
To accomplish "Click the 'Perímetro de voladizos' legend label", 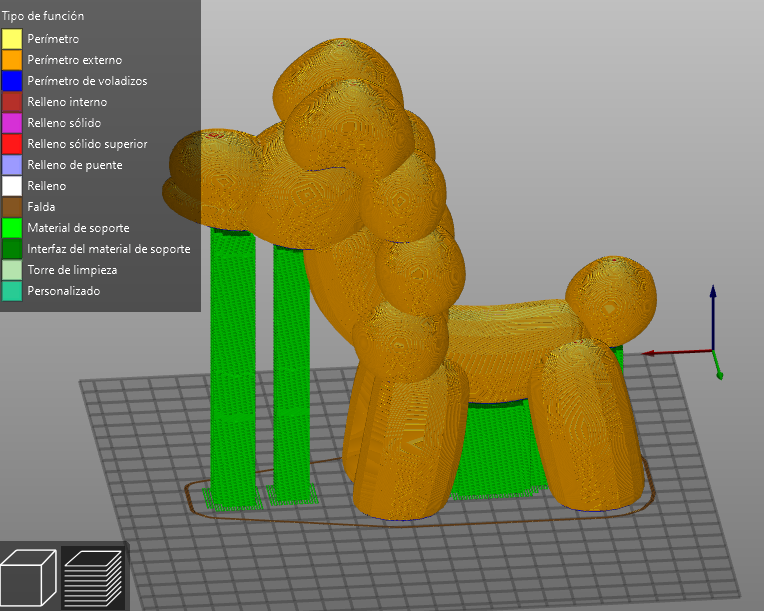I will point(87,81).
